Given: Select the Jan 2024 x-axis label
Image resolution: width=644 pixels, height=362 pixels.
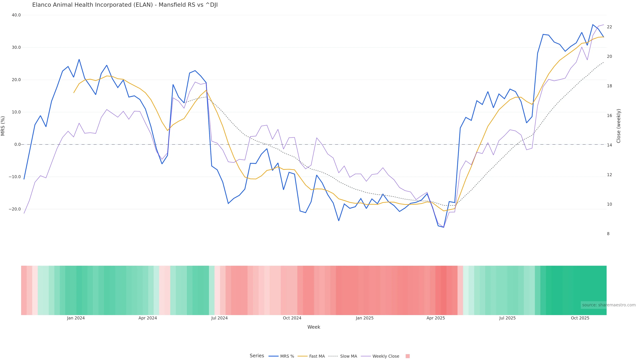Looking at the screenshot, I should click(x=76, y=318).
